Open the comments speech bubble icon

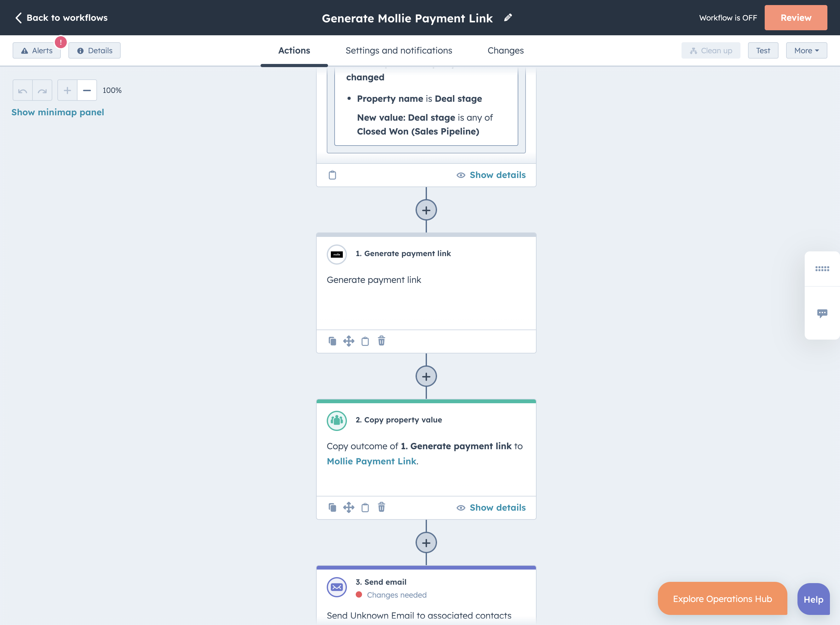point(822,313)
